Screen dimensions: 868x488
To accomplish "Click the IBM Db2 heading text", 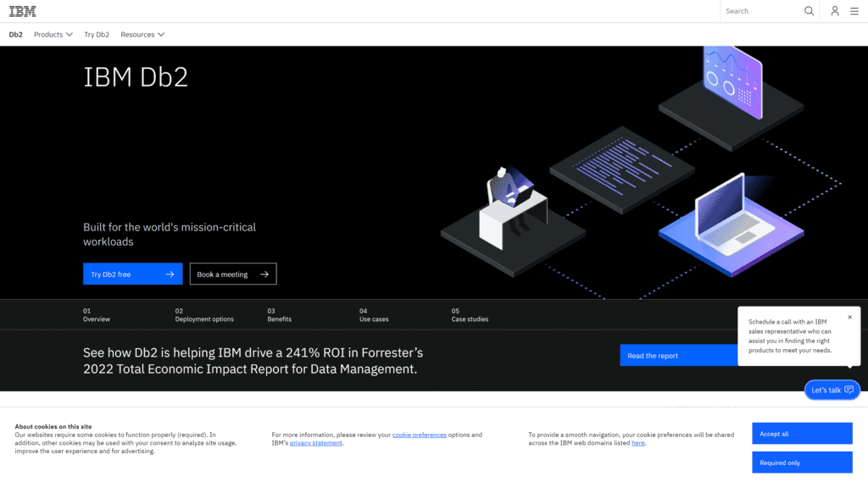I will [136, 76].
